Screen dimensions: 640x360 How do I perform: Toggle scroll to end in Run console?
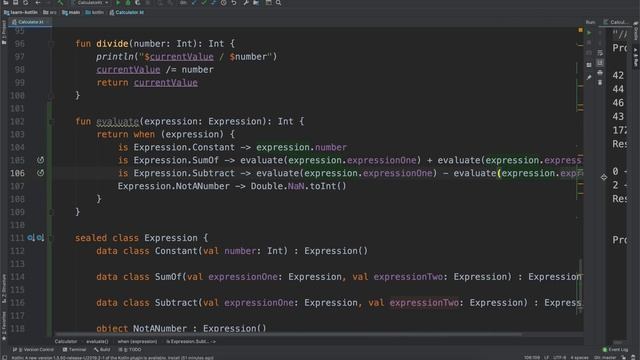pyautogui.click(x=600, y=62)
